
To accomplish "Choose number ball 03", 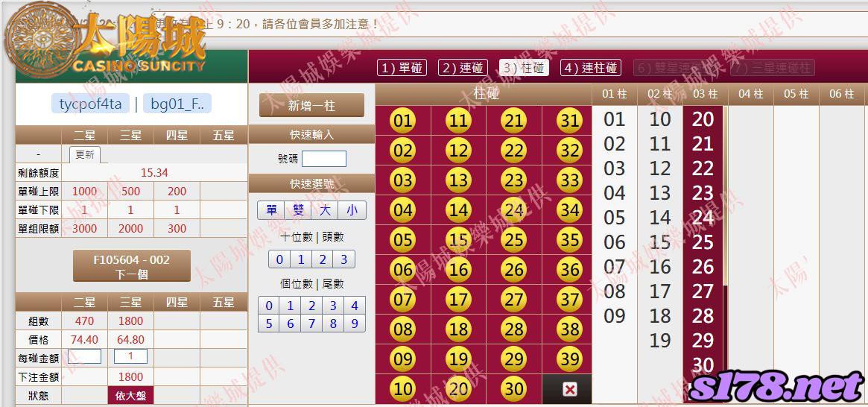I will tap(403, 180).
